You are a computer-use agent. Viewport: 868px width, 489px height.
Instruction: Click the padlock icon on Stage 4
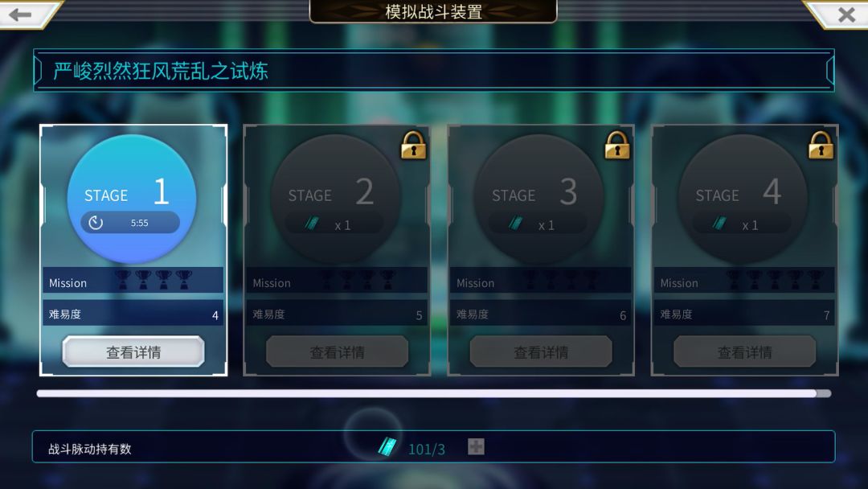click(x=821, y=145)
